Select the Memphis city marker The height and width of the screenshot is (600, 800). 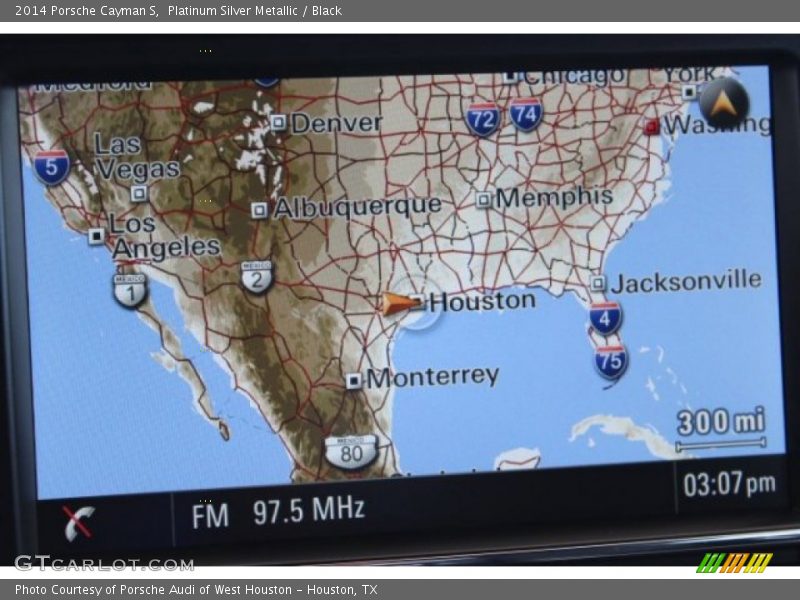[484, 199]
